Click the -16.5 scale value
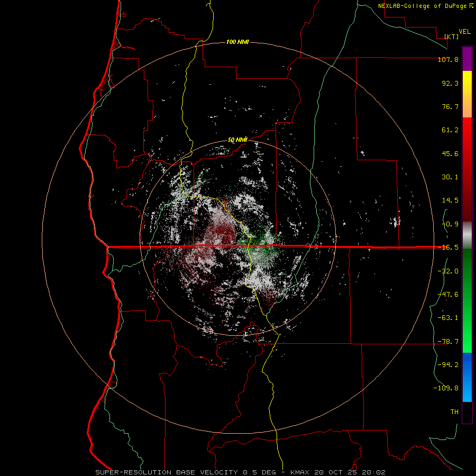 tap(448, 248)
